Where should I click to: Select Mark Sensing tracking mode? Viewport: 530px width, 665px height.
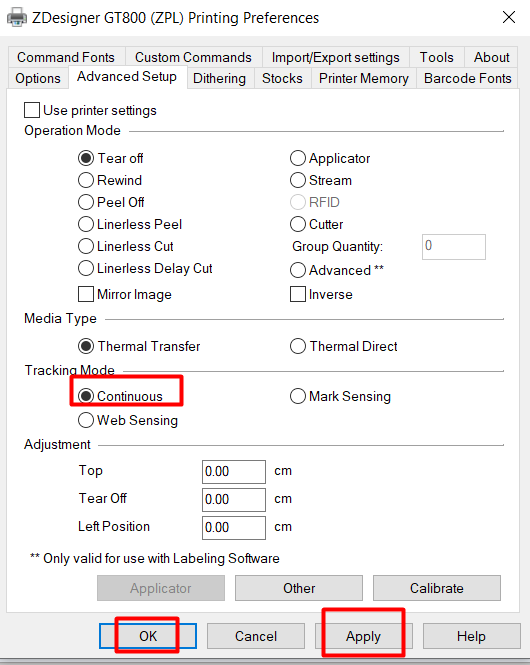pos(298,396)
